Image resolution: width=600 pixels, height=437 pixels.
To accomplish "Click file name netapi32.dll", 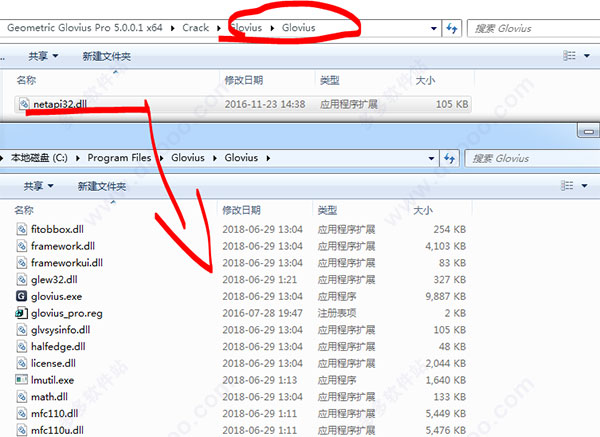I will coord(60,104).
